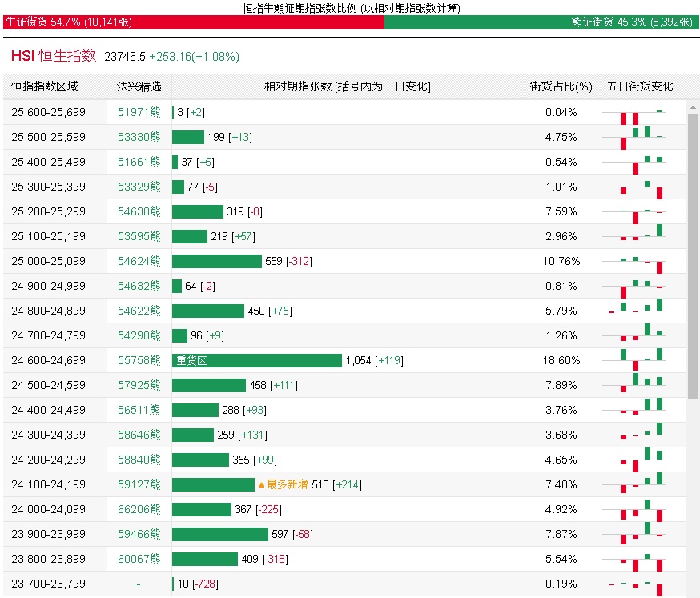Image resolution: width=700 pixels, height=598 pixels.
Task: Open the 54632熊 warrant link
Action: (139, 286)
